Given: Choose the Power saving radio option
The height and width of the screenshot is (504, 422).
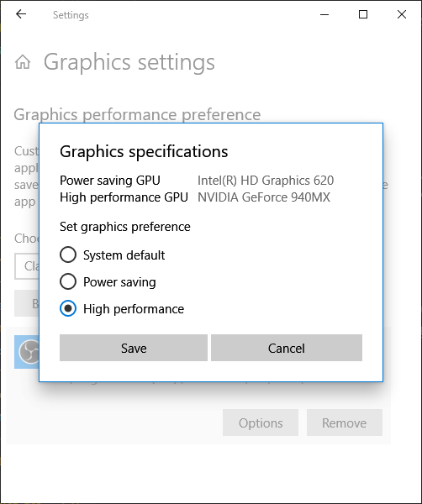Looking at the screenshot, I should [x=108, y=282].
